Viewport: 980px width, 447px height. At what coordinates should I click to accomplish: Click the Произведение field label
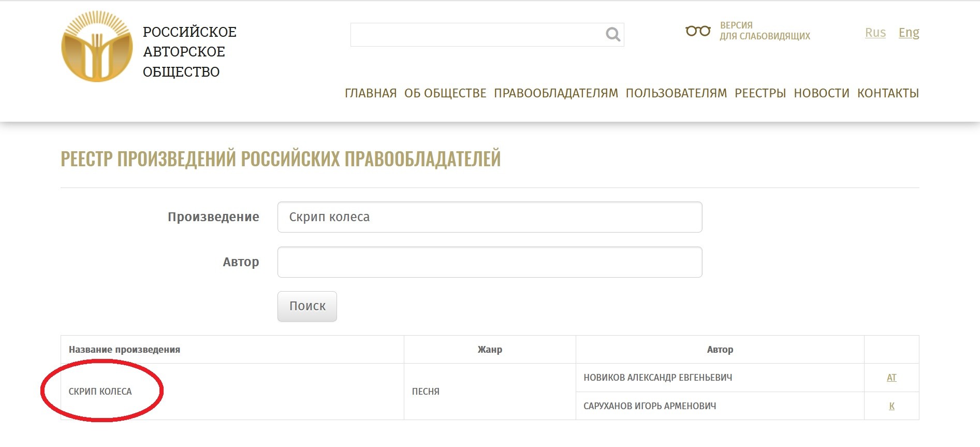pyautogui.click(x=213, y=217)
